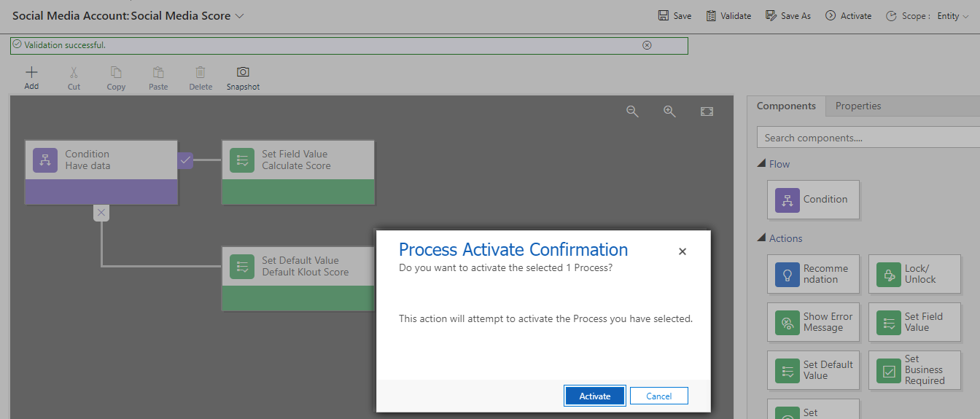The image size is (980, 419).
Task: Open Save As from the header
Action: [787, 15]
